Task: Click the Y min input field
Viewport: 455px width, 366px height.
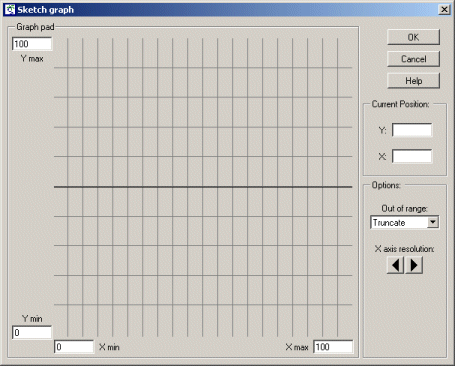Action: tap(32, 332)
